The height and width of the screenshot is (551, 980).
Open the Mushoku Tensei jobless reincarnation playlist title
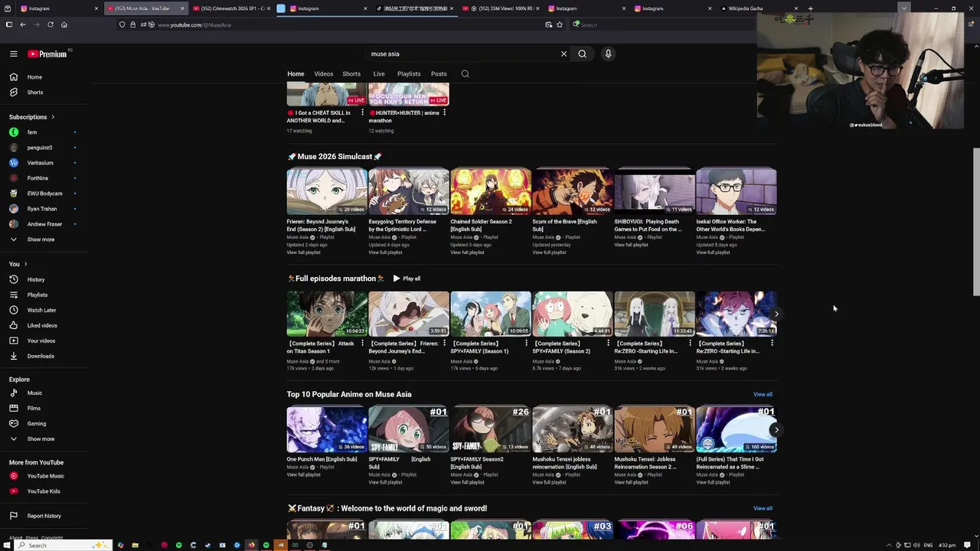(565, 462)
